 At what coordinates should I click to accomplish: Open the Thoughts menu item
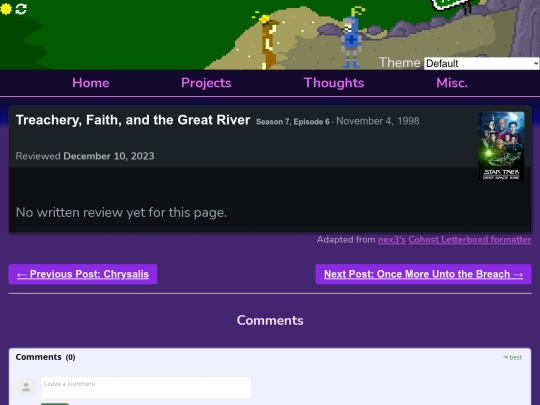(334, 83)
